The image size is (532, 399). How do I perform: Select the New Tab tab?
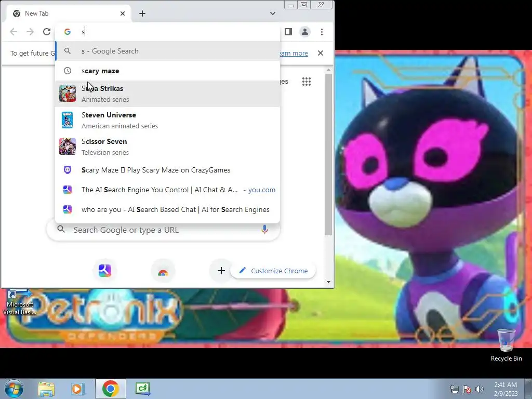[x=69, y=14]
